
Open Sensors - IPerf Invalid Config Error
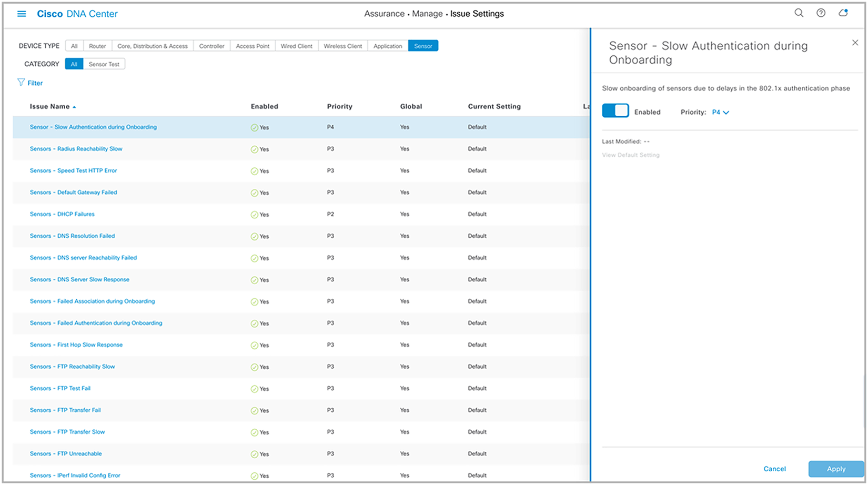(75, 476)
